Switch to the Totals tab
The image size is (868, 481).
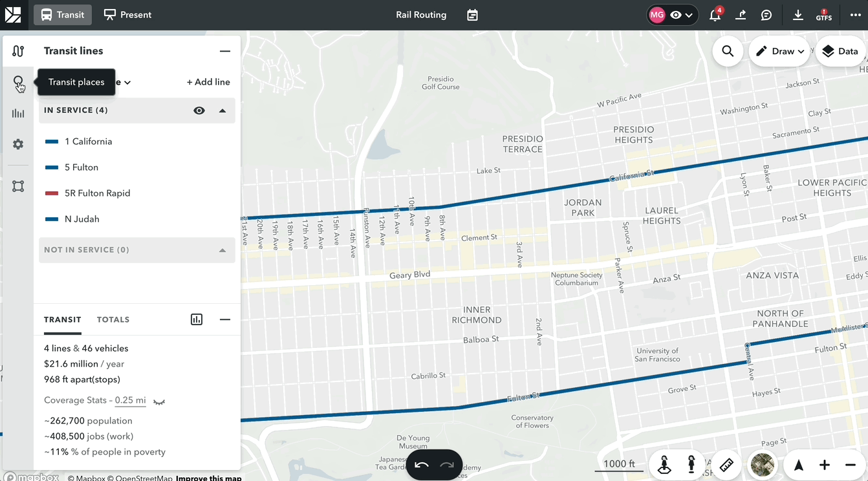(x=113, y=319)
